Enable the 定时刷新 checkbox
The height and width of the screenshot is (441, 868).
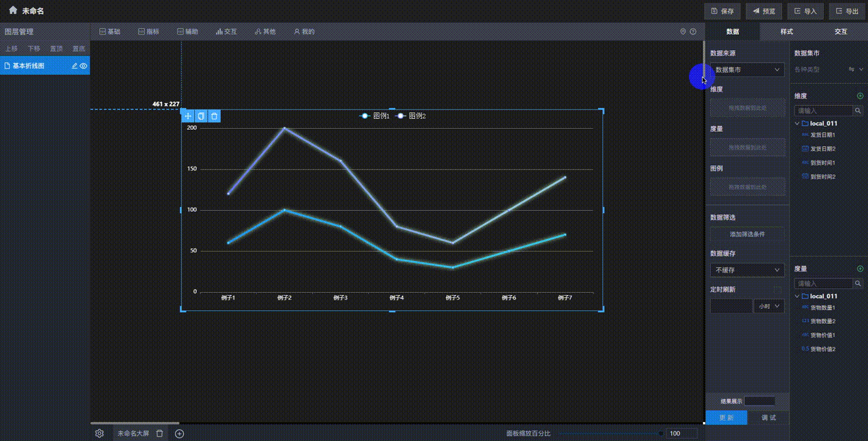[x=778, y=290]
